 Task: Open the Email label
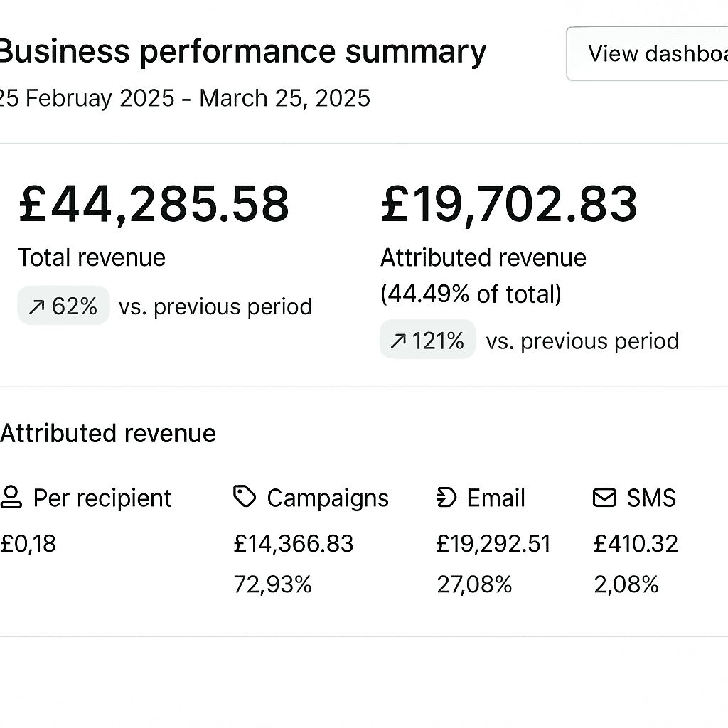point(496,498)
